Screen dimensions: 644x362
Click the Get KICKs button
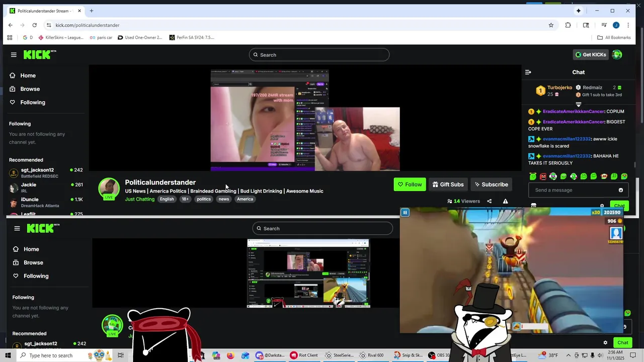(x=591, y=54)
